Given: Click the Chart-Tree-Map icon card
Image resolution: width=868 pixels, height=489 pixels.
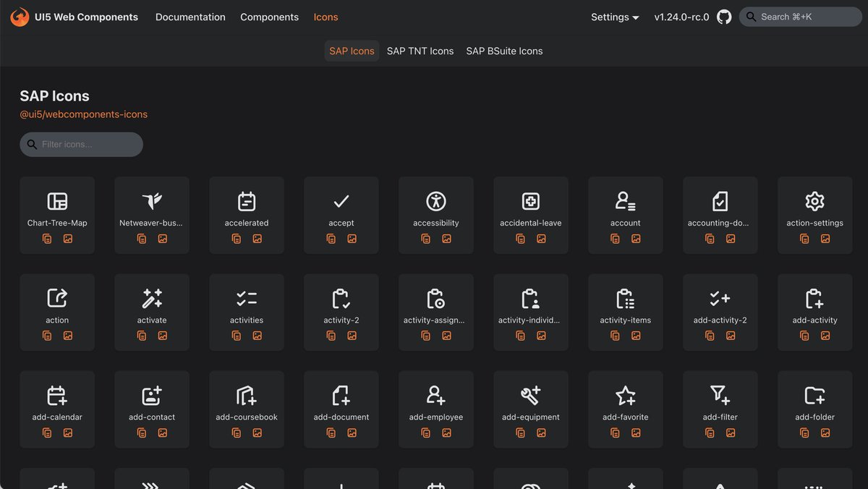Looking at the screenshot, I should coord(57,215).
